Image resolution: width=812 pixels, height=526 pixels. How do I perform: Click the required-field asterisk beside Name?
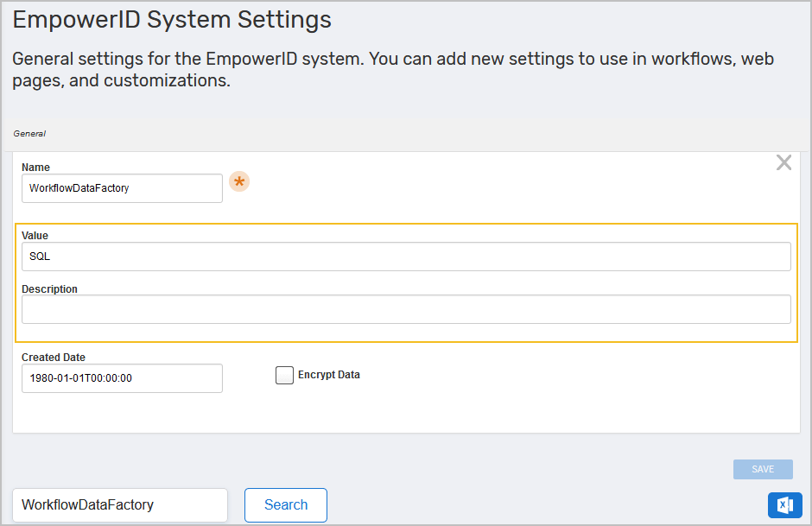(x=239, y=181)
